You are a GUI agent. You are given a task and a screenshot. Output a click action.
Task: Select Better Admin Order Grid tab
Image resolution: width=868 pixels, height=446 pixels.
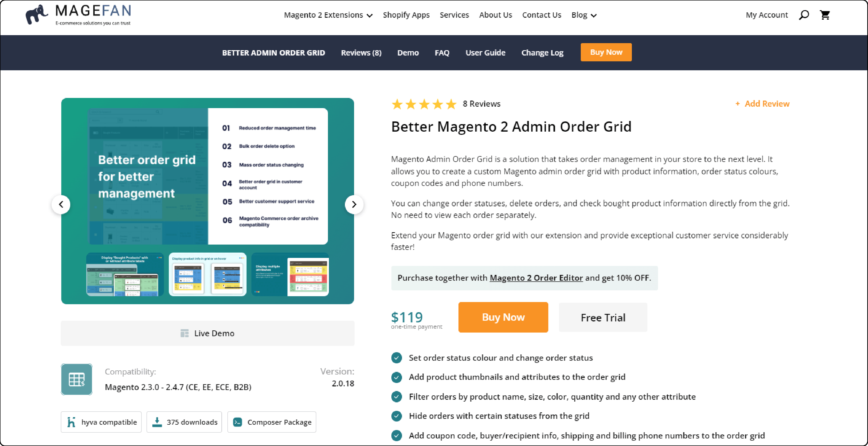point(273,53)
